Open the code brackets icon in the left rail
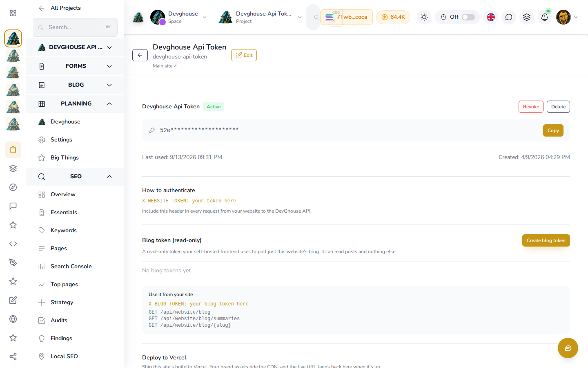The height and width of the screenshot is (368, 588). (13, 244)
